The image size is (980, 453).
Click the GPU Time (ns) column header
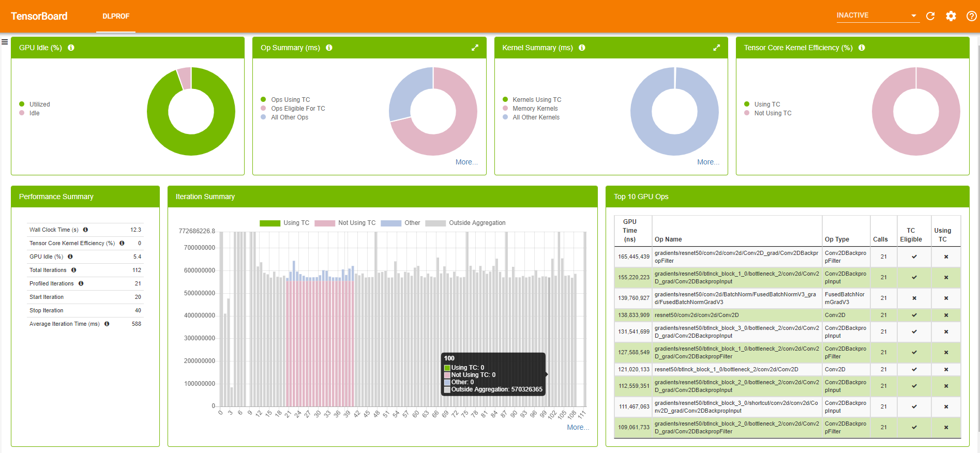630,230
